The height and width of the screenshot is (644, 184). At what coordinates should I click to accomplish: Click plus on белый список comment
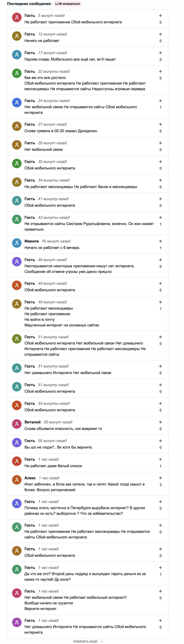160,459
